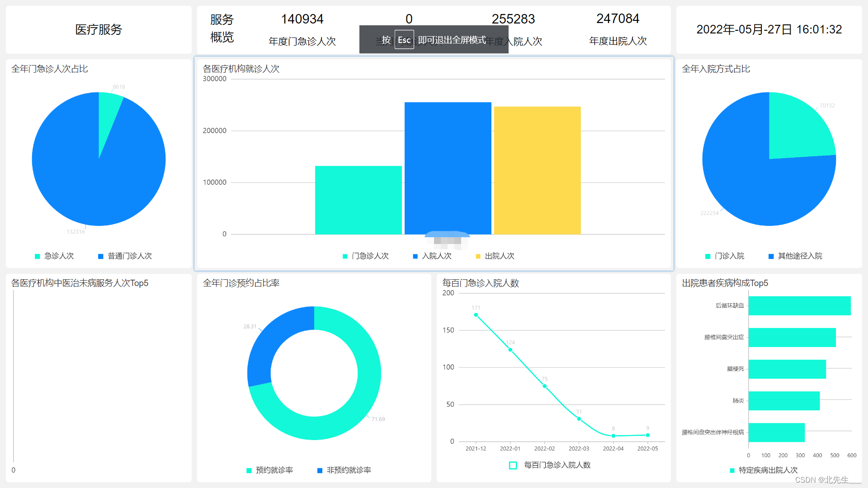Toggle the 入院人次 legend item
This screenshot has height=488, width=868.
(432, 256)
